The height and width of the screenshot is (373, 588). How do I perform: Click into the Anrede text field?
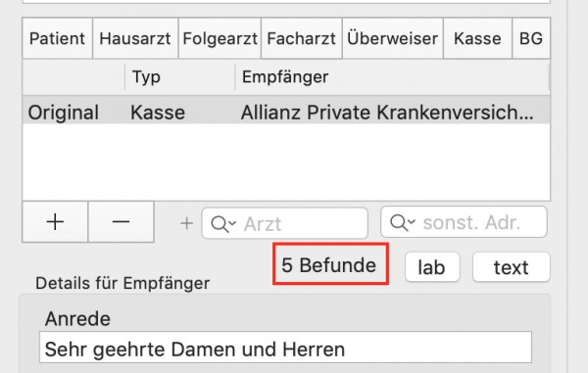pos(285,348)
